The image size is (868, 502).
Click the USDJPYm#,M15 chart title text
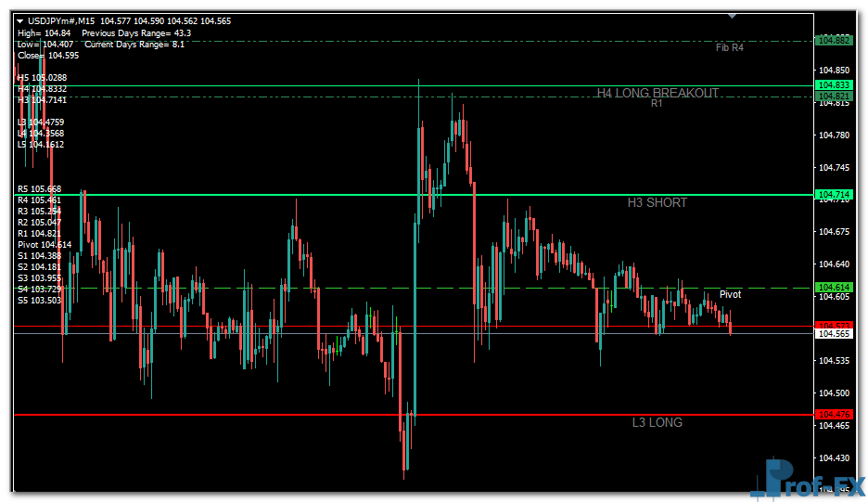click(61, 20)
